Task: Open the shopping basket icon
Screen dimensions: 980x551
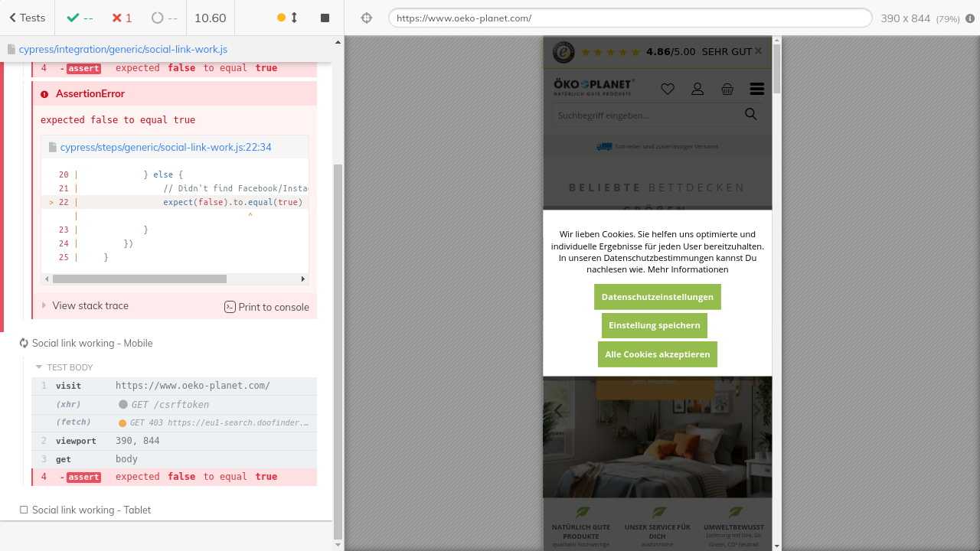Action: coord(727,89)
